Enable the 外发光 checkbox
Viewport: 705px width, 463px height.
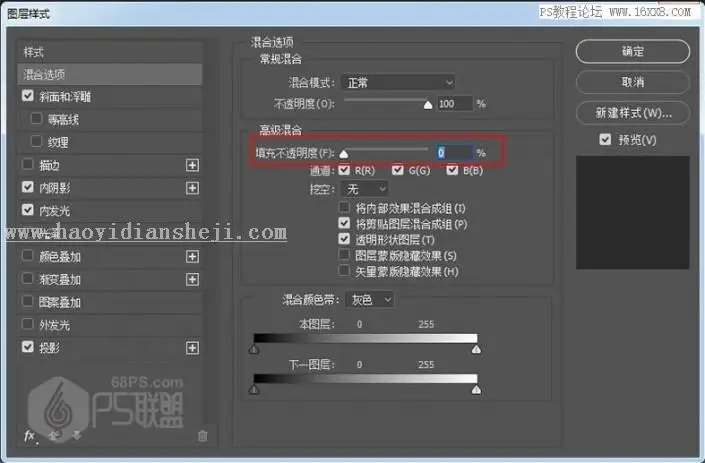pos(28,324)
